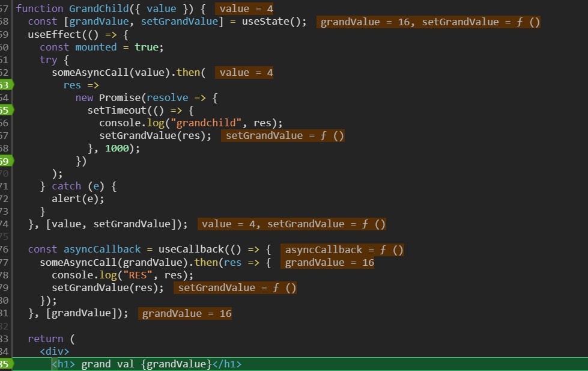
Task: Click the '1000' timeout value
Action: (117, 149)
